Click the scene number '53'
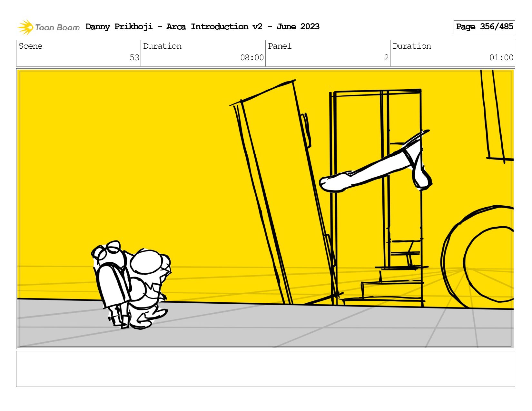 tap(134, 58)
